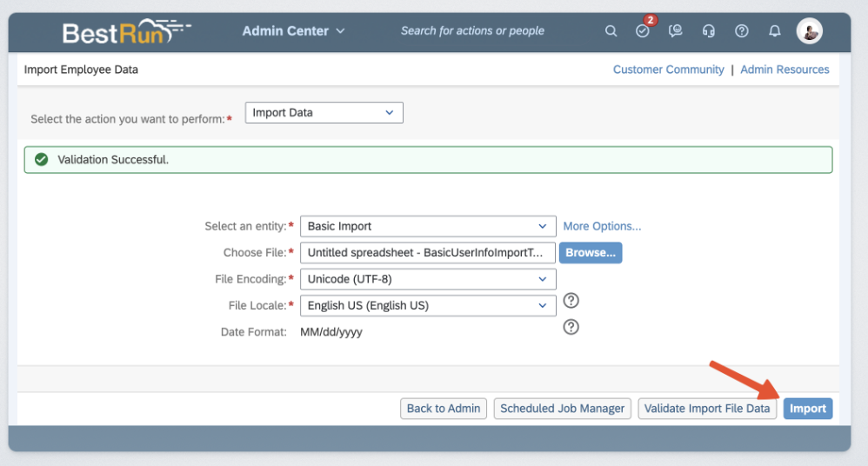Open the to-do checkmark icon with badge
Screen dimensions: 868x466
click(x=643, y=31)
